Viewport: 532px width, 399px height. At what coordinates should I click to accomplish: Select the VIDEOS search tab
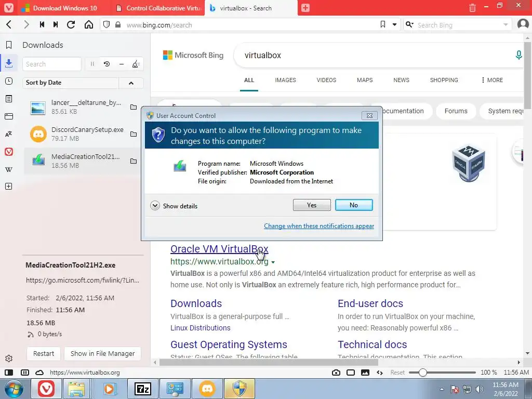point(326,80)
